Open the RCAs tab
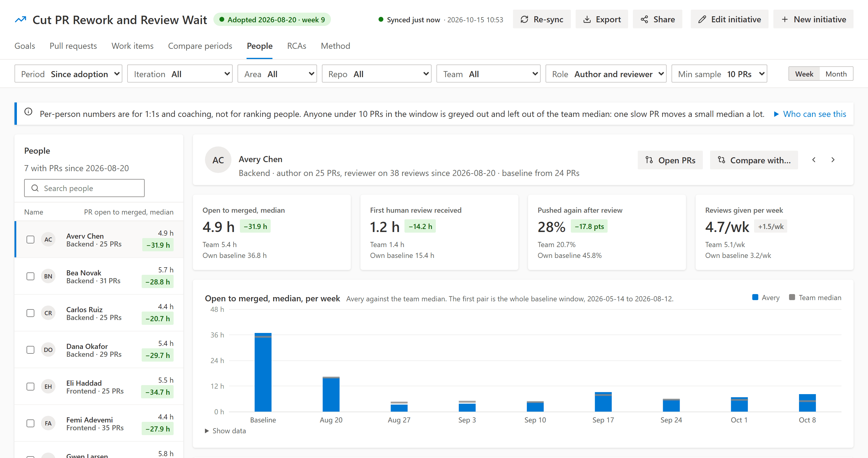Screen dimensions: 868x458 297,46
